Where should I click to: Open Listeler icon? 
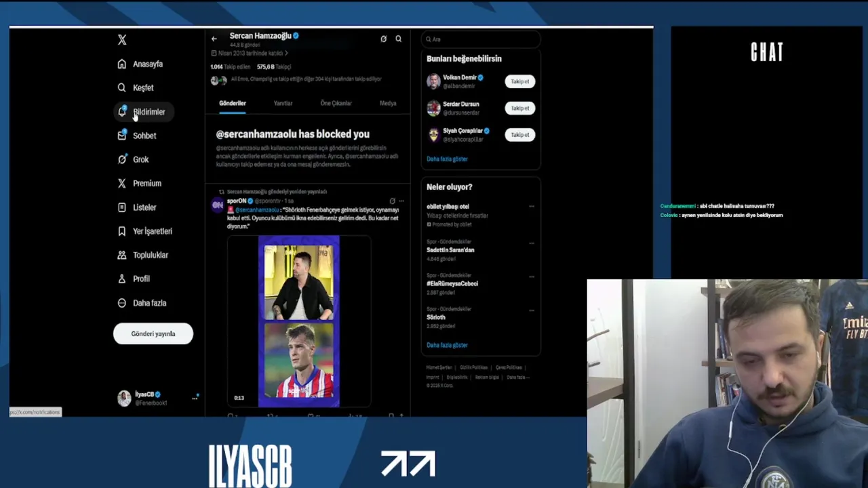[121, 207]
